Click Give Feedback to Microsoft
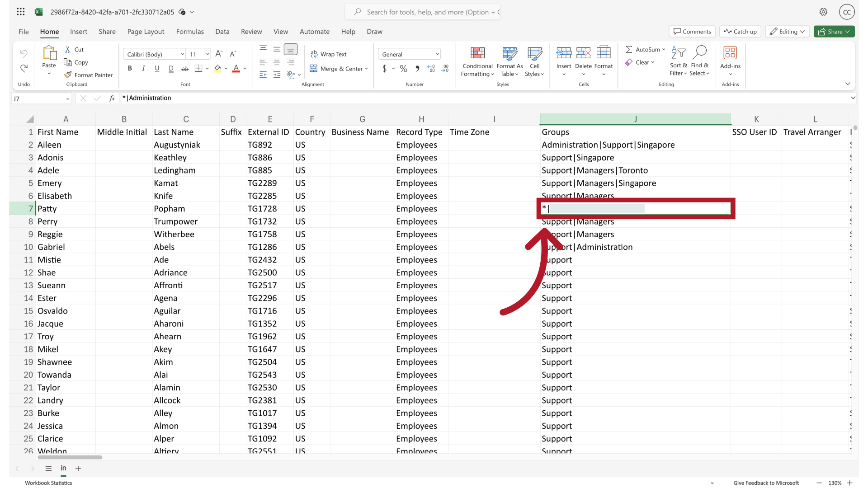 766,483
